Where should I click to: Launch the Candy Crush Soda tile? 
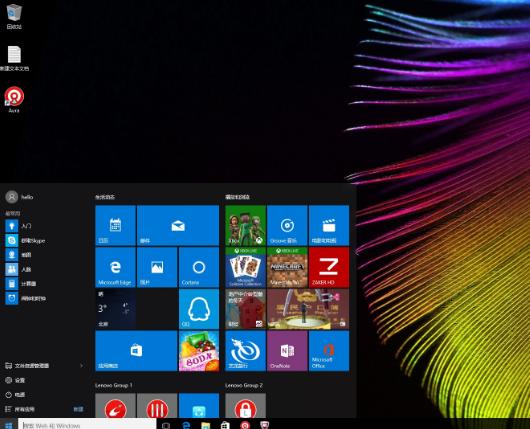pos(199,351)
